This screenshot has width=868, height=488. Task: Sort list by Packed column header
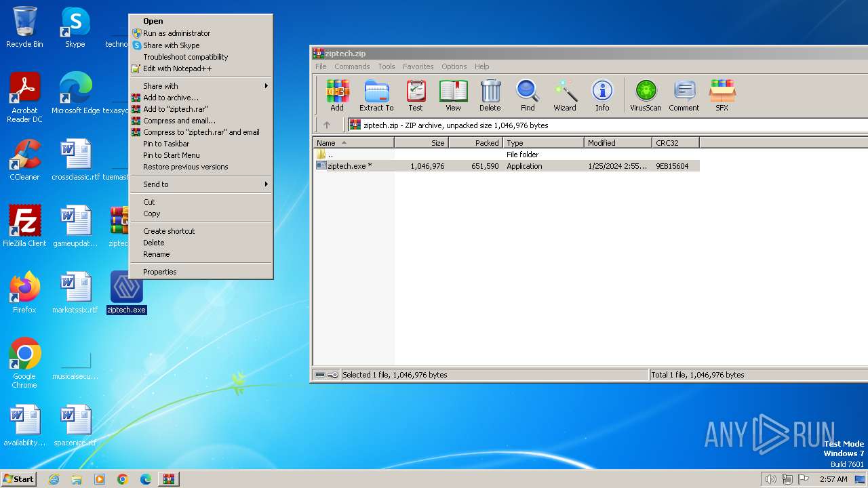coord(476,143)
